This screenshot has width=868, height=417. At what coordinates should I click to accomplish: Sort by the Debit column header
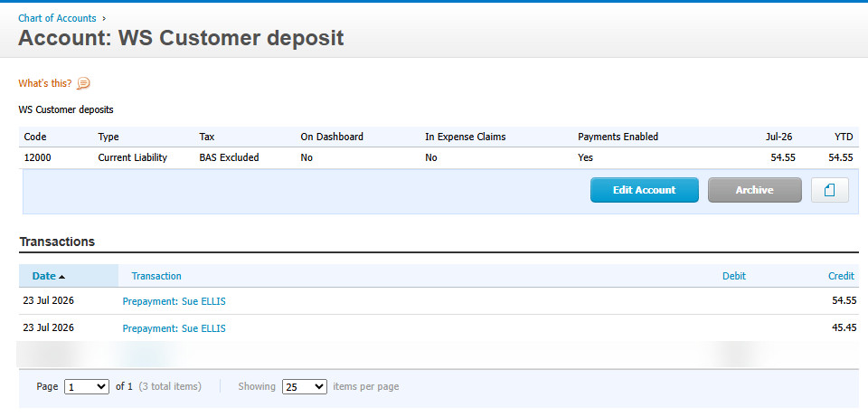[734, 276]
